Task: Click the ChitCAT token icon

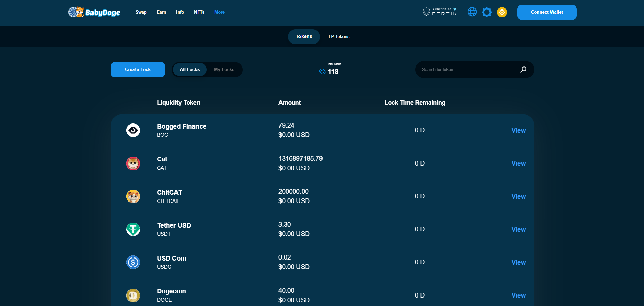Action: tap(133, 196)
